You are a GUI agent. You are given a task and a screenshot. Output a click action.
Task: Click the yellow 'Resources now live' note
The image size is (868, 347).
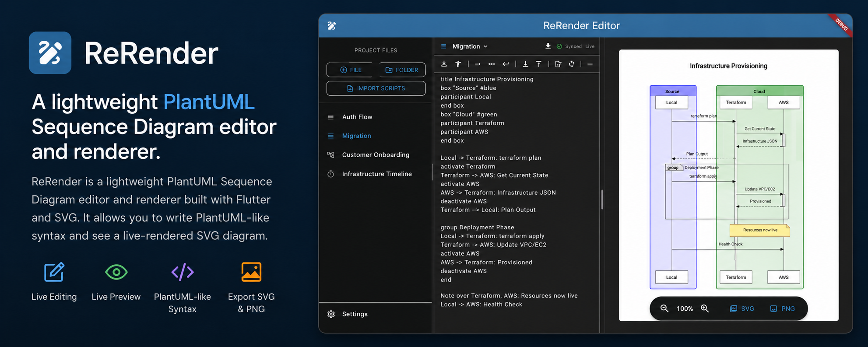pyautogui.click(x=759, y=230)
